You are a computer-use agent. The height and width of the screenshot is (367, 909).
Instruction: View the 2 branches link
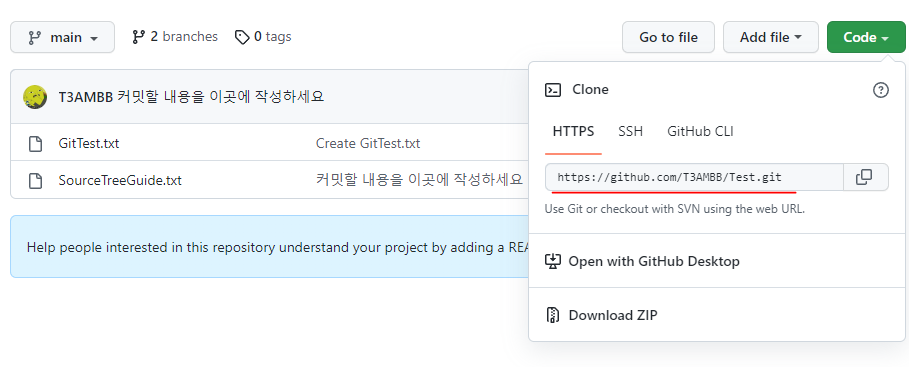(175, 37)
